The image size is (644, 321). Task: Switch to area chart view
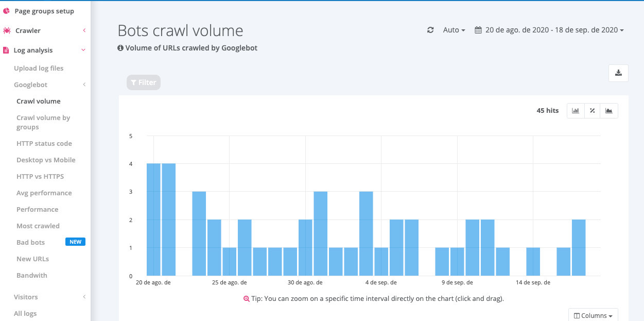point(608,110)
